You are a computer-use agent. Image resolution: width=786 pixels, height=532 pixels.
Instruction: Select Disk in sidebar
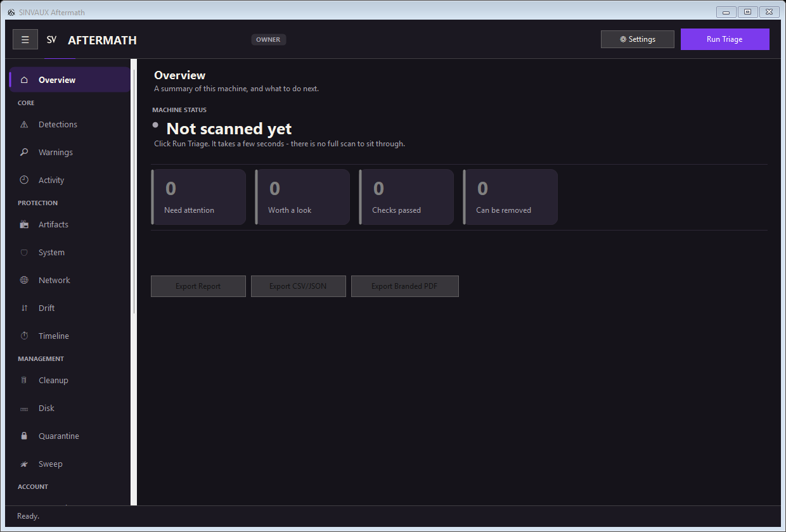coord(70,408)
